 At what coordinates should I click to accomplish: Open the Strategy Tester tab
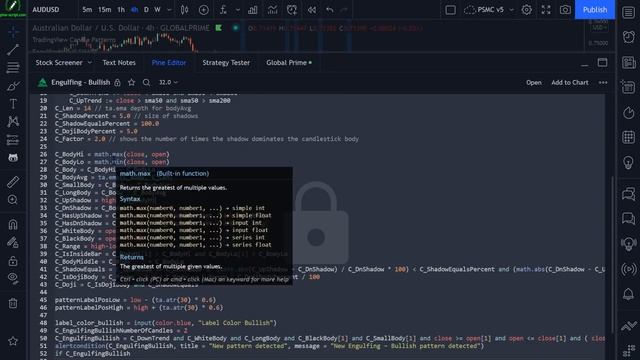(x=226, y=62)
